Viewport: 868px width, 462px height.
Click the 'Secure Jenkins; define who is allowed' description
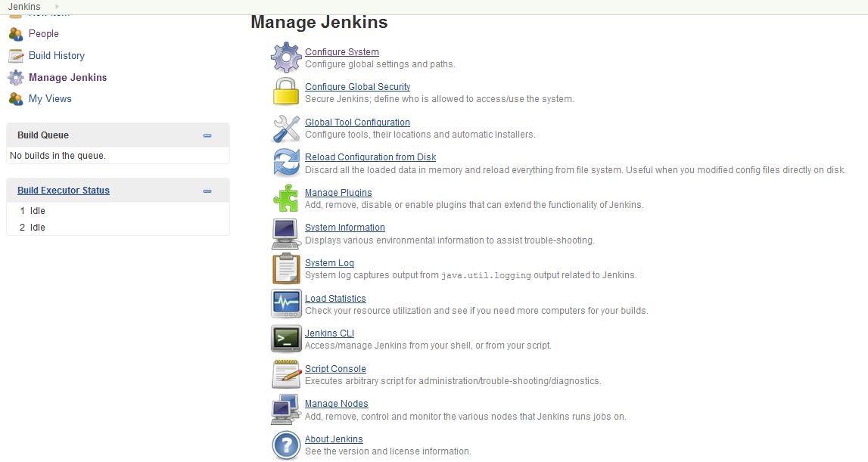tap(440, 99)
